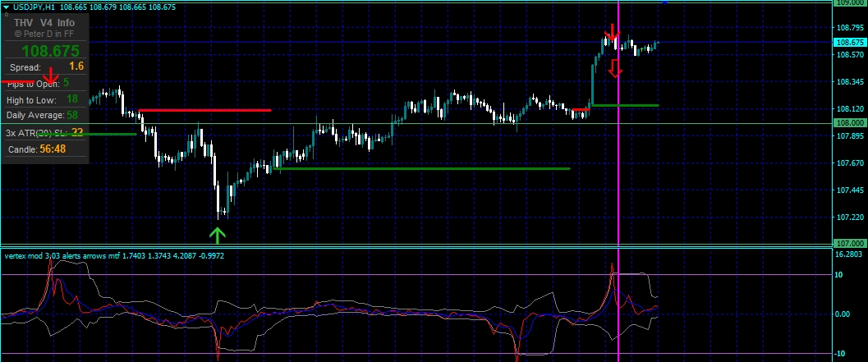The width and height of the screenshot is (868, 362).
Task: Click the 108.570 price axis label
Action: pos(851,55)
